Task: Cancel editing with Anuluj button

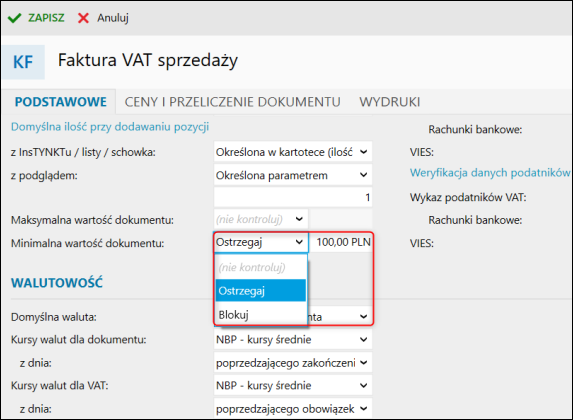Action: 103,18
